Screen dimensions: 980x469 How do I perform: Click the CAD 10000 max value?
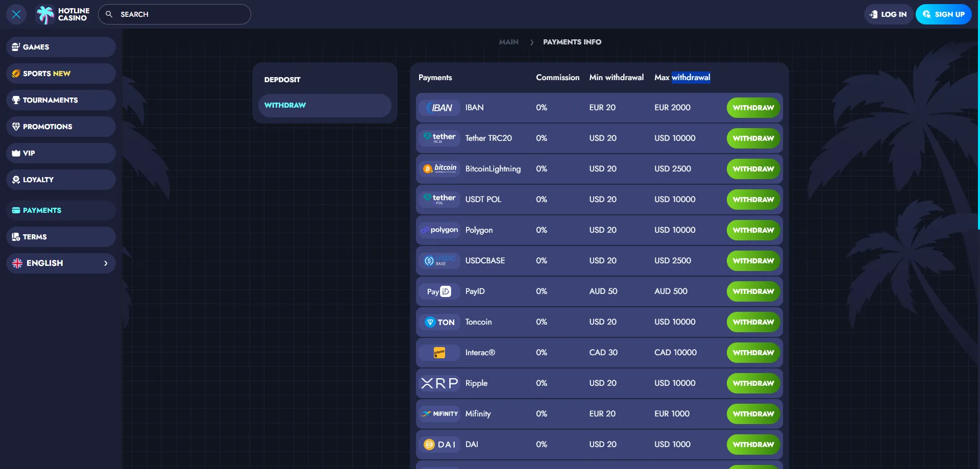675,353
